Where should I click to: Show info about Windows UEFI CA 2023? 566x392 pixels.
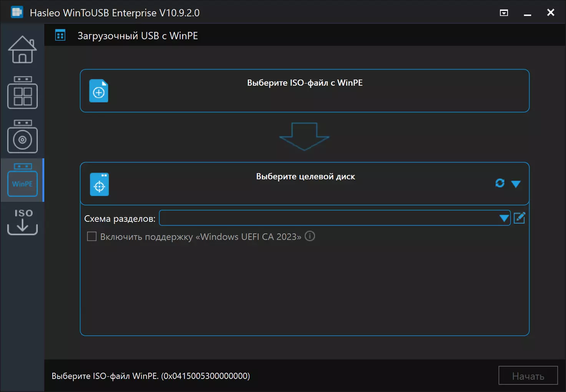click(x=310, y=236)
